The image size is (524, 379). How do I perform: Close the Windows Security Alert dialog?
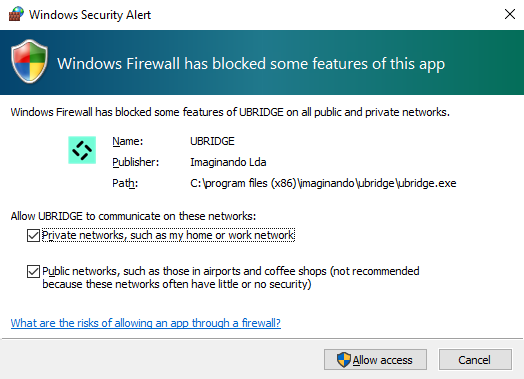point(510,14)
